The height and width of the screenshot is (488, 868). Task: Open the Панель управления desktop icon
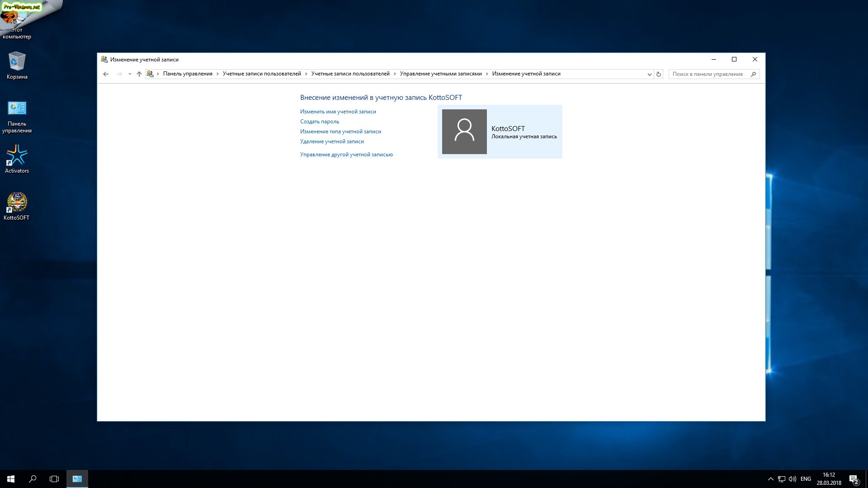coord(17,116)
